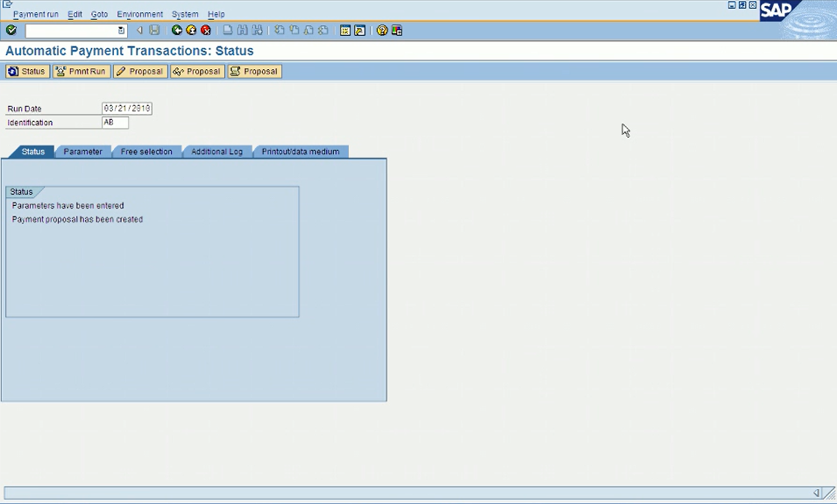Open the Edit menu
837x504 pixels.
74,14
